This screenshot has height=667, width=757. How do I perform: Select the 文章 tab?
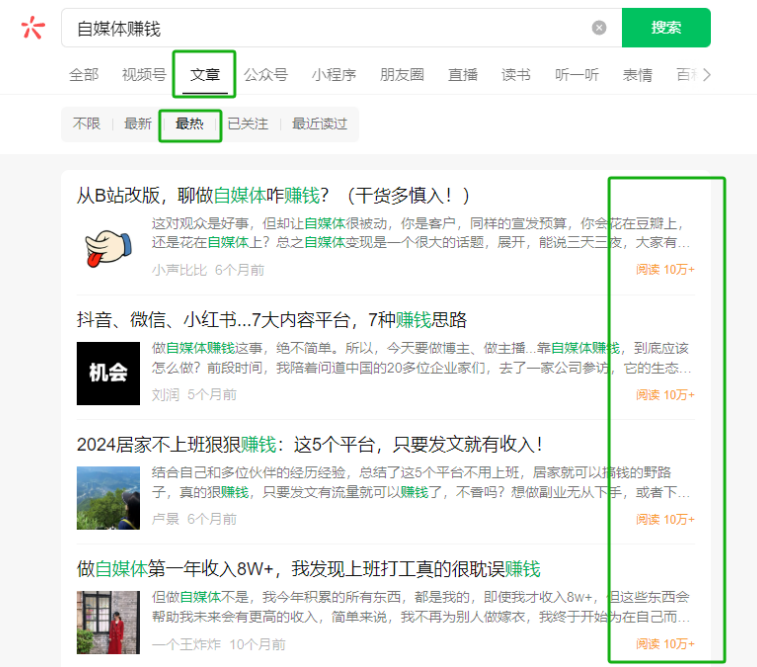[205, 75]
